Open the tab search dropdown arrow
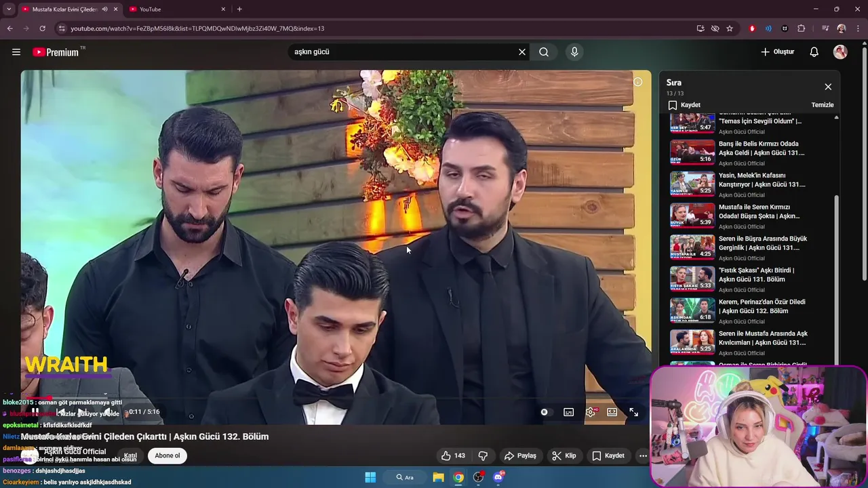868x488 pixels. click(x=8, y=9)
